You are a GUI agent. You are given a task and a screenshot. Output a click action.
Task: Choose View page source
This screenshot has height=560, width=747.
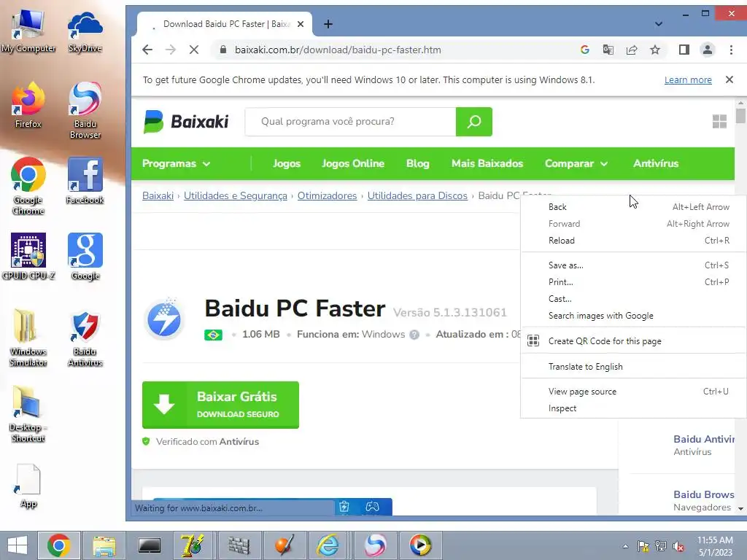click(634, 392)
